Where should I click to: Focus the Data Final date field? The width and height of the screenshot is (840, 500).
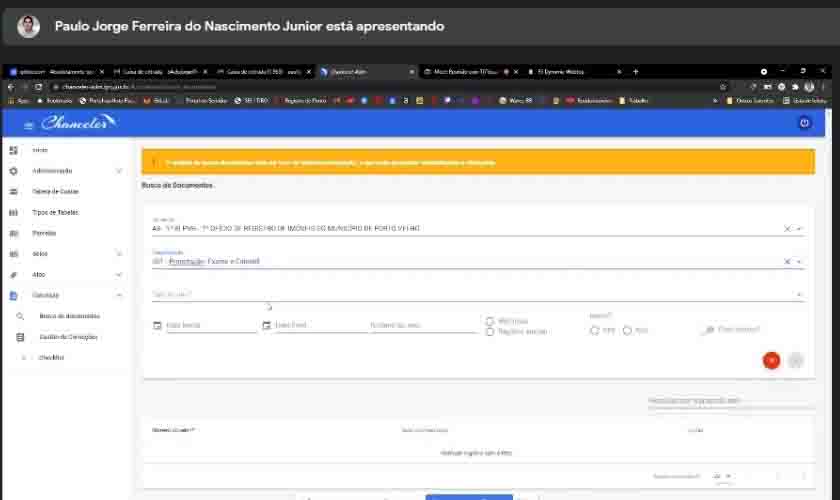coord(320,325)
